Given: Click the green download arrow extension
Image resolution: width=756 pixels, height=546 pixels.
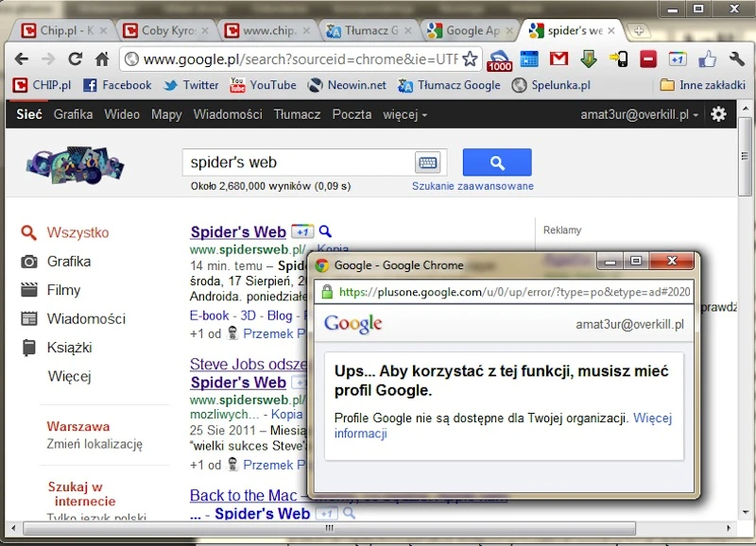Looking at the screenshot, I should click(589, 59).
